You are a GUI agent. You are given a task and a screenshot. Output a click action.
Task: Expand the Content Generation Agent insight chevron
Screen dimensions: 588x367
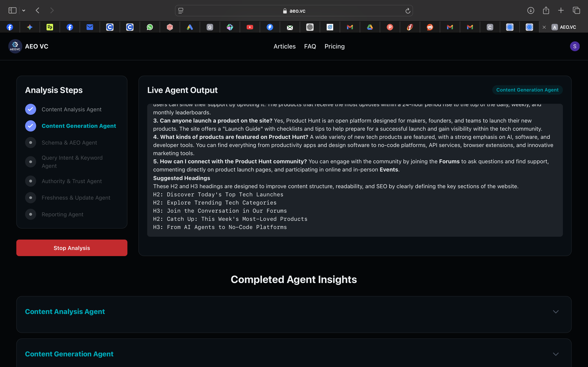(x=556, y=354)
